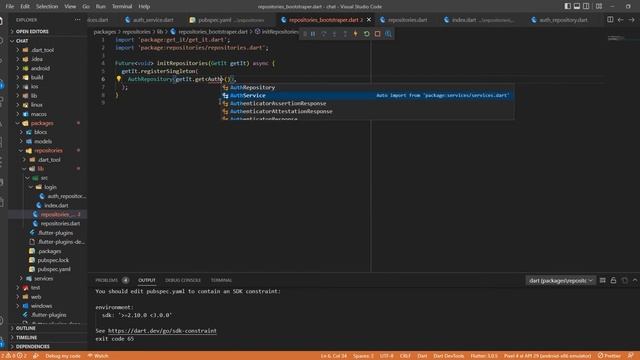640x360 pixels.
Task: Maximize the panel with chevron up
Action: [x=635, y=280]
